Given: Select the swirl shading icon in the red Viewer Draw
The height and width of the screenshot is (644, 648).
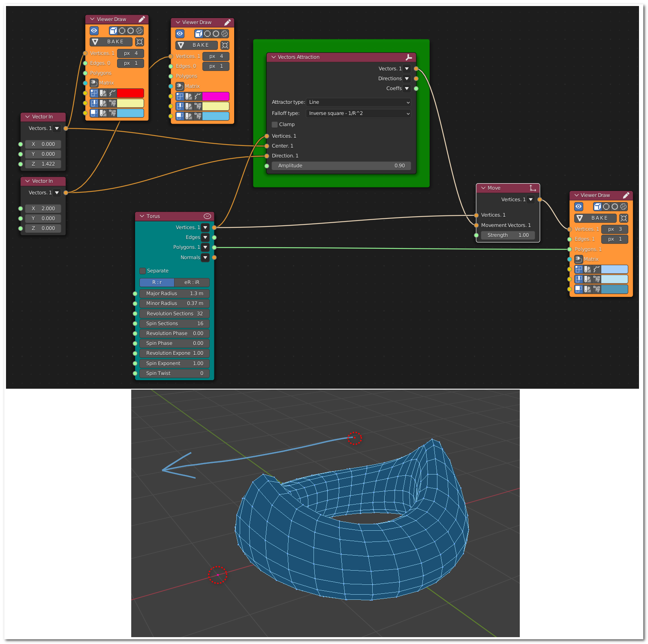Looking at the screenshot, I should coord(139,30).
